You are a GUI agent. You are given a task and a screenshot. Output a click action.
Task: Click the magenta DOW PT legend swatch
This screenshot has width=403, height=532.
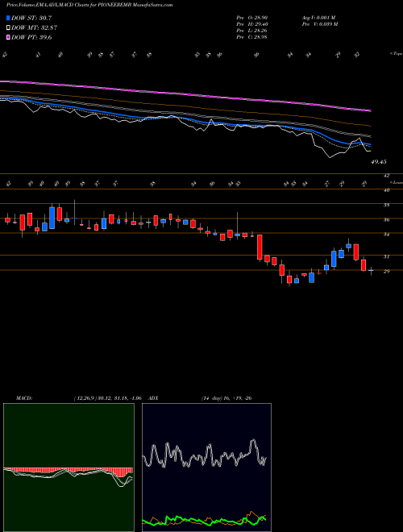pos(9,38)
